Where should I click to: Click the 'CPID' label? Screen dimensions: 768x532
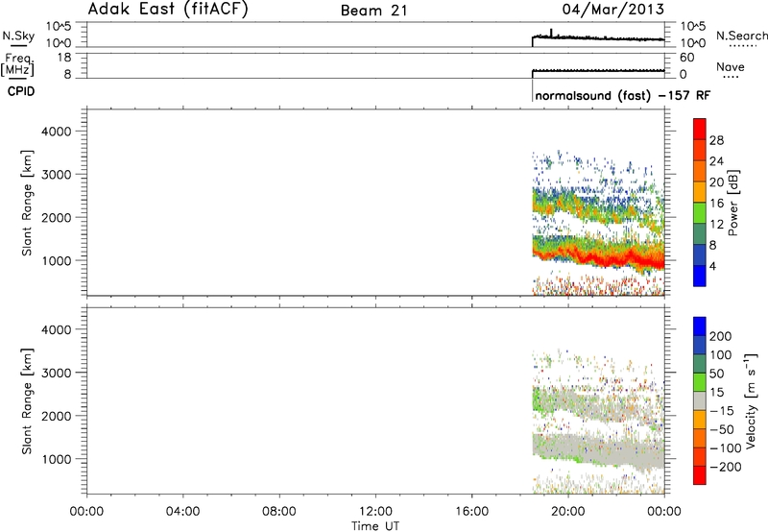21,91
